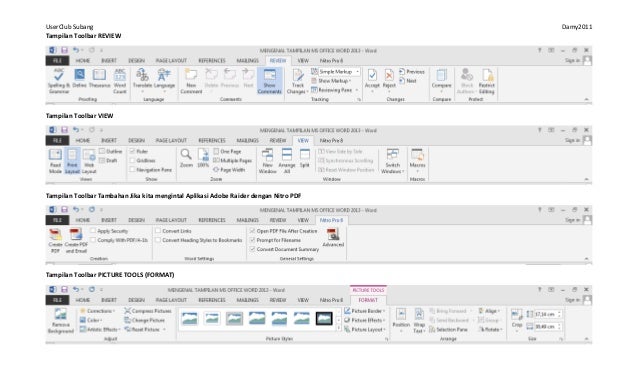This screenshot has width=638, height=388.
Task: Enable the Apply Security checkbox
Action: [x=93, y=231]
